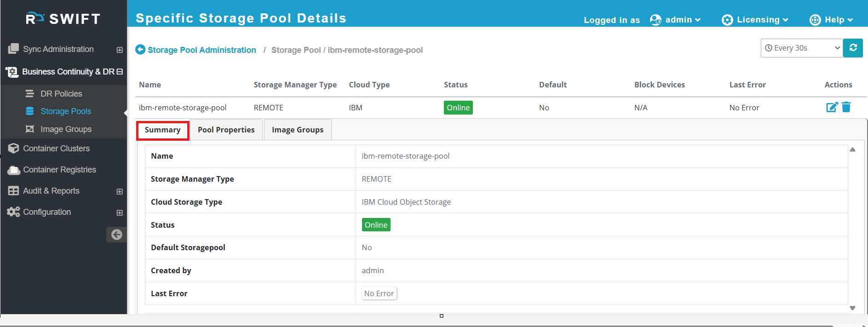This screenshot has width=868, height=327.
Task: Click the Default column header
Action: click(x=553, y=85)
